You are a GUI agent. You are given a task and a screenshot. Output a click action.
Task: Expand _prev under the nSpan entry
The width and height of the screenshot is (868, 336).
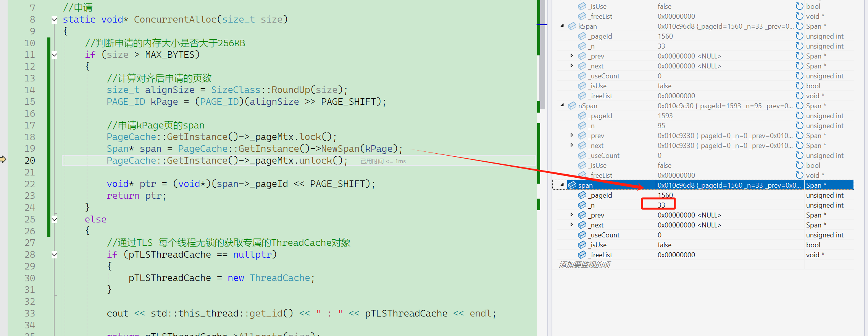point(571,135)
